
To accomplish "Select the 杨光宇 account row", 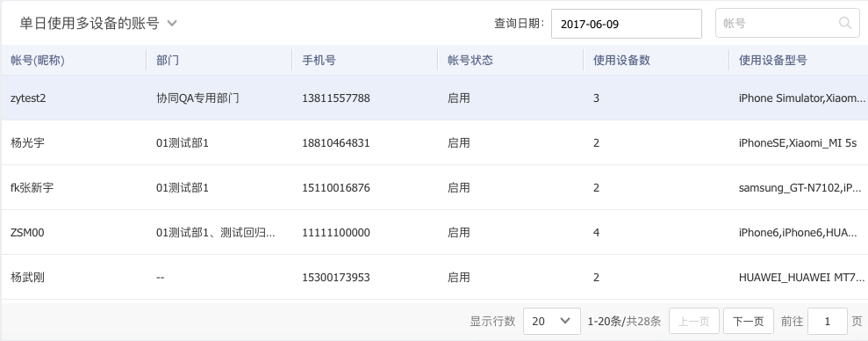I will (x=434, y=143).
